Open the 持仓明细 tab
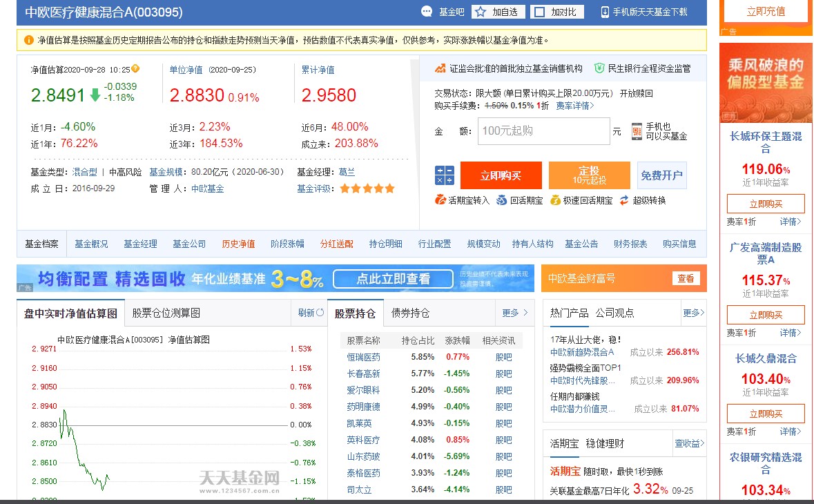814x504 pixels. [386, 244]
